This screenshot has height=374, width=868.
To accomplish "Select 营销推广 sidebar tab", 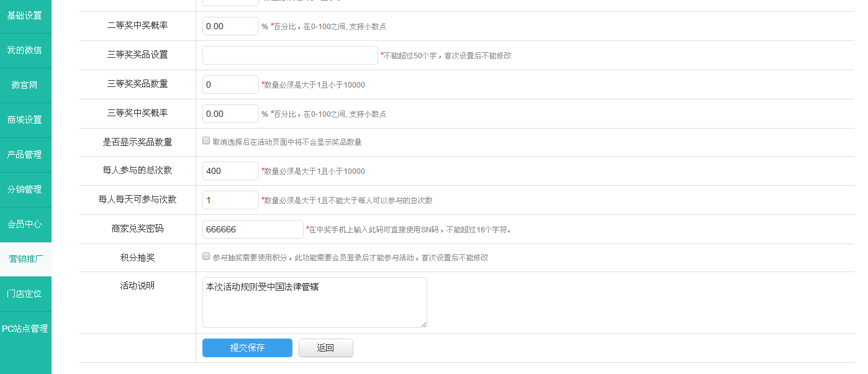I will [25, 259].
